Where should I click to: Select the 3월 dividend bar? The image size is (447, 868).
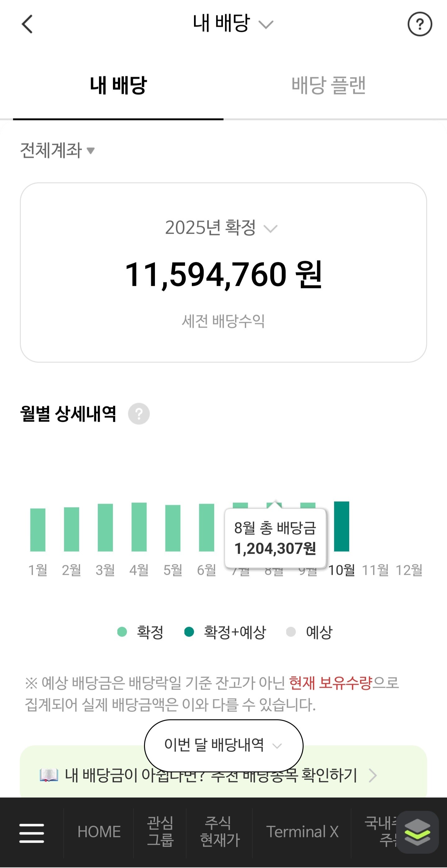105,528
